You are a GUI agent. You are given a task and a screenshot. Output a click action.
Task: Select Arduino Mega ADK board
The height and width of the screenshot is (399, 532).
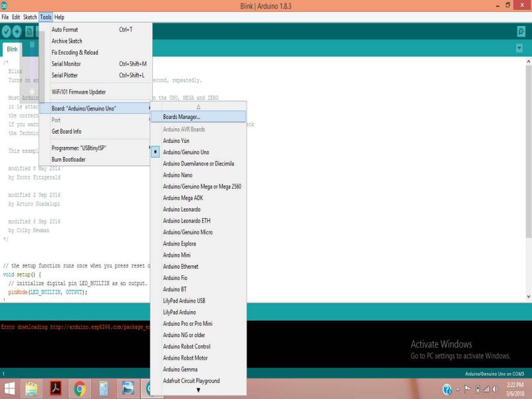[x=198, y=198]
